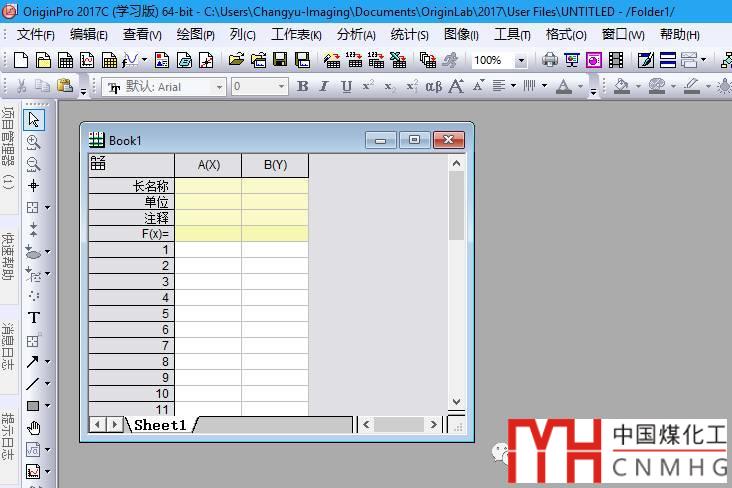The width and height of the screenshot is (732, 488).
Task: Click cell A row 1 in Book1
Action: click(208, 250)
